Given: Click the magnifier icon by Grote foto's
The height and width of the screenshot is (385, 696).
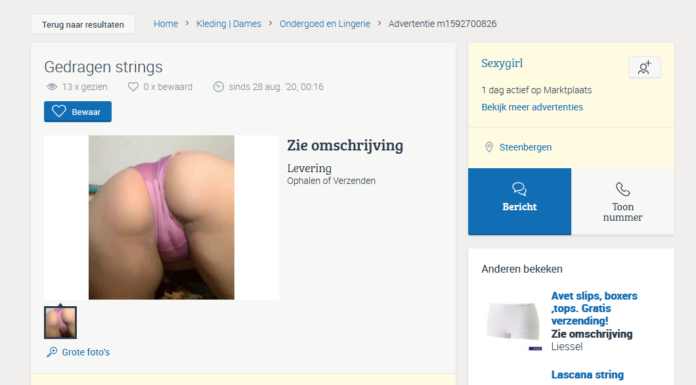Looking at the screenshot, I should (x=52, y=352).
